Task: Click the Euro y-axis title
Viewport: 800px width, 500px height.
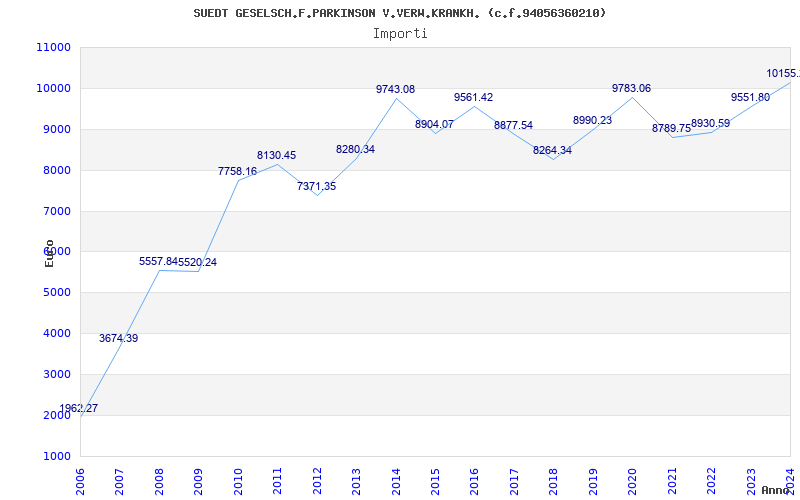Action: (x=49, y=253)
